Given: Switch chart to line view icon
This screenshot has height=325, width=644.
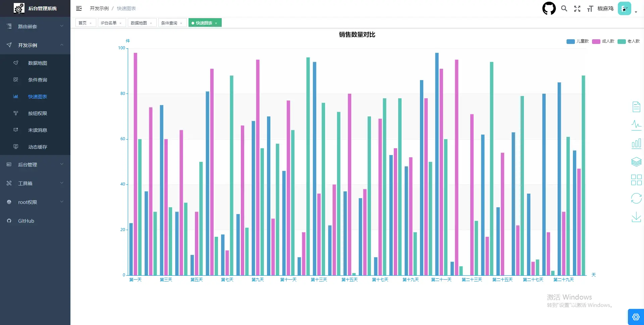Looking at the screenshot, I should (636, 125).
